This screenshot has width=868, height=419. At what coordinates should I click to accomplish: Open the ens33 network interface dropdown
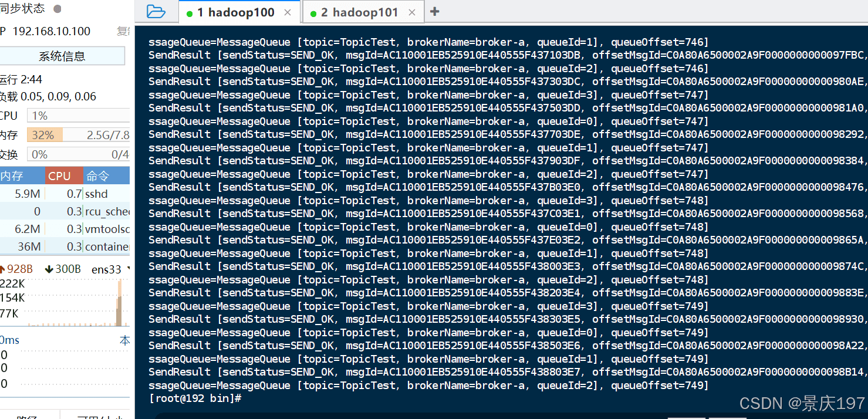(x=127, y=269)
